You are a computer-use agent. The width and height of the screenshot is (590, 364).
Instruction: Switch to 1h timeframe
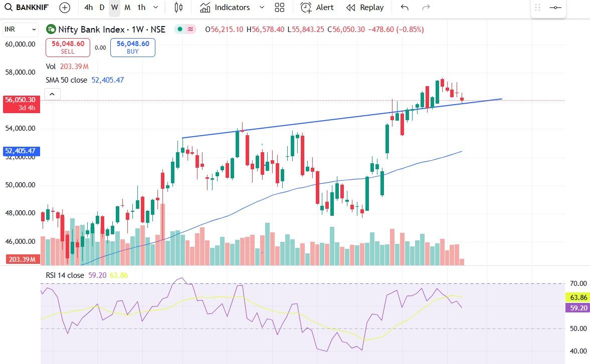click(x=141, y=8)
